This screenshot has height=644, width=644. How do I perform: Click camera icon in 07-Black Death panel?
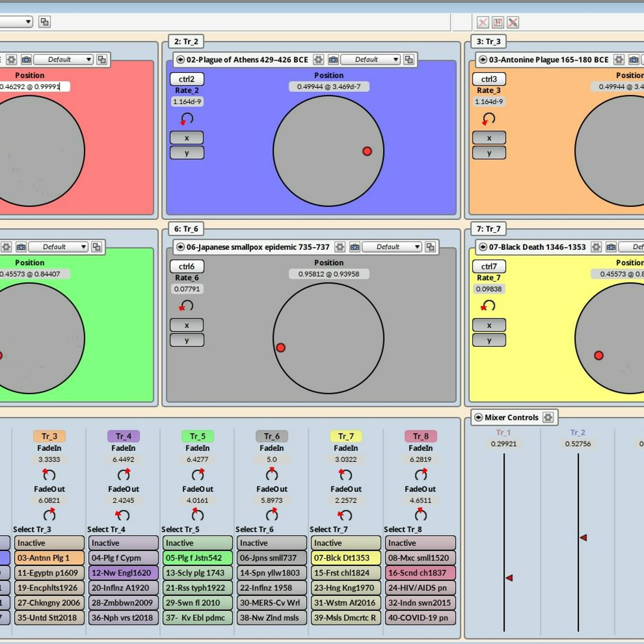[x=611, y=247]
